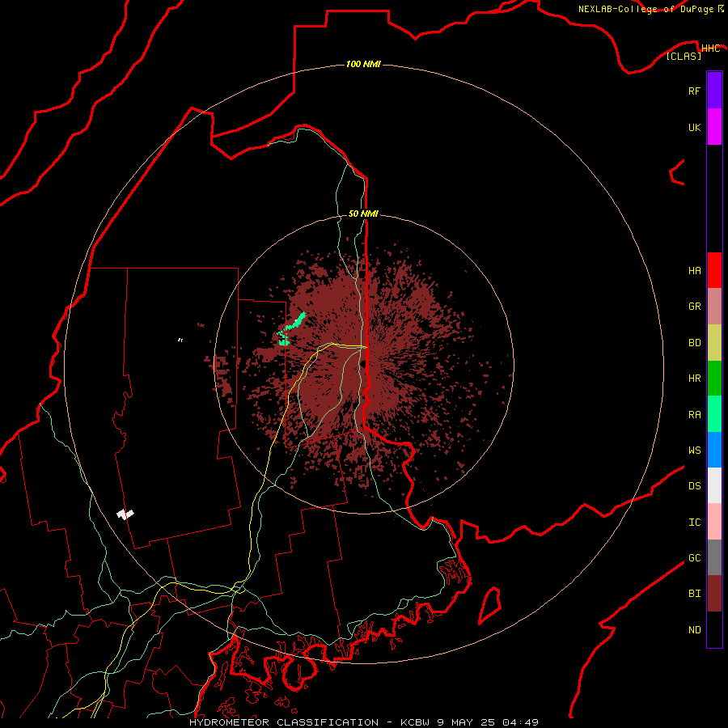This screenshot has height=728, width=728.
Task: Click the RA bright green legend swatch
Action: [714, 413]
